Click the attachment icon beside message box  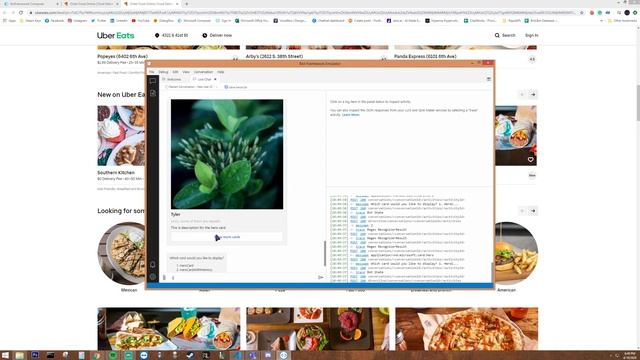[x=164, y=278]
